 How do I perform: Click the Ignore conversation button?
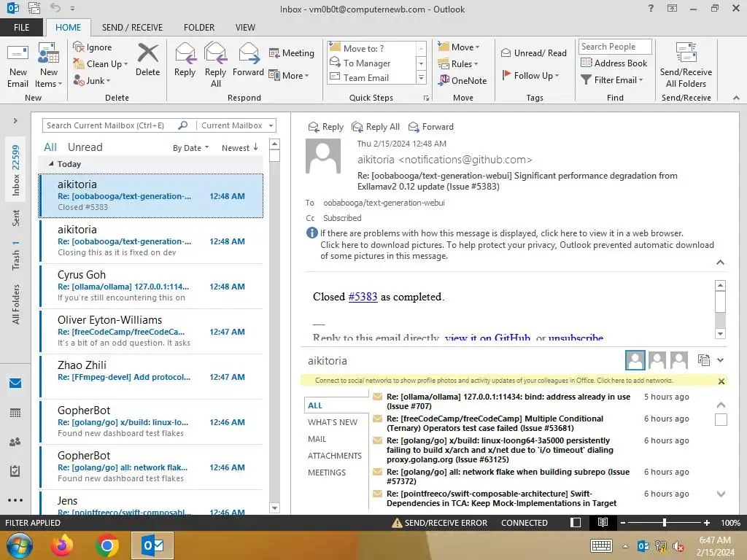pyautogui.click(x=93, y=47)
